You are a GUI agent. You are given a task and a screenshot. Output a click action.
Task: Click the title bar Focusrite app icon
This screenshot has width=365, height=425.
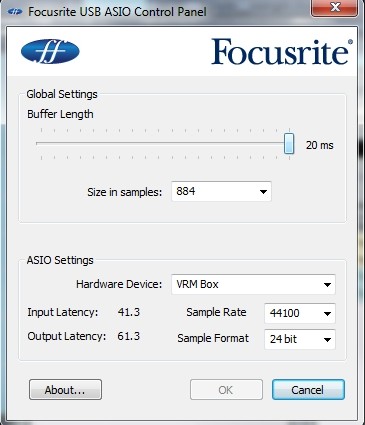point(15,12)
